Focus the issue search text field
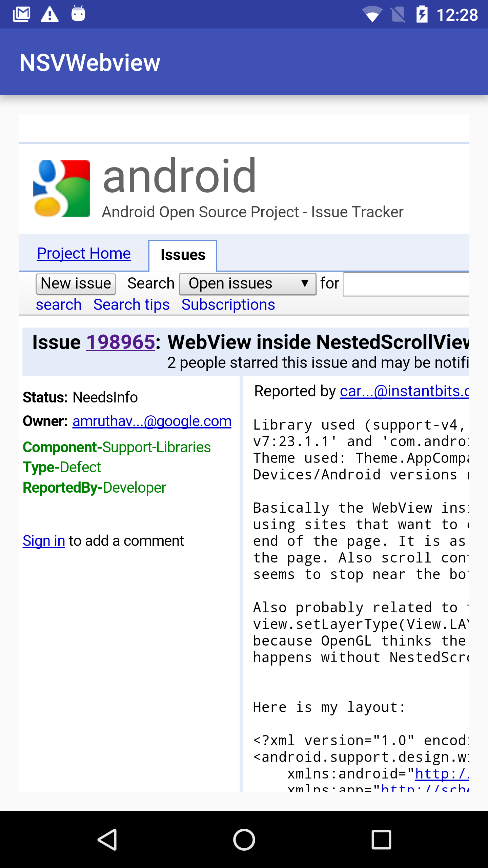Viewport: 488px width, 868px height. [406, 284]
